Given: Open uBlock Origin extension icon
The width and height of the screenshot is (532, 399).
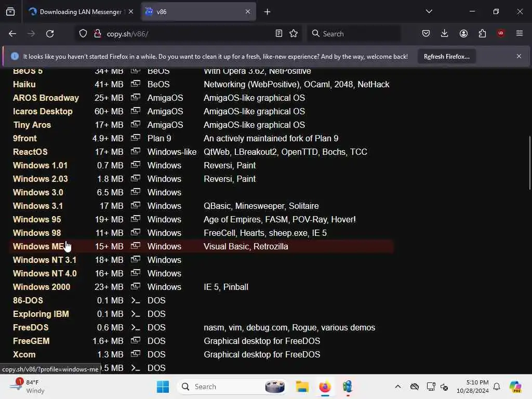Looking at the screenshot, I should pos(500,33).
